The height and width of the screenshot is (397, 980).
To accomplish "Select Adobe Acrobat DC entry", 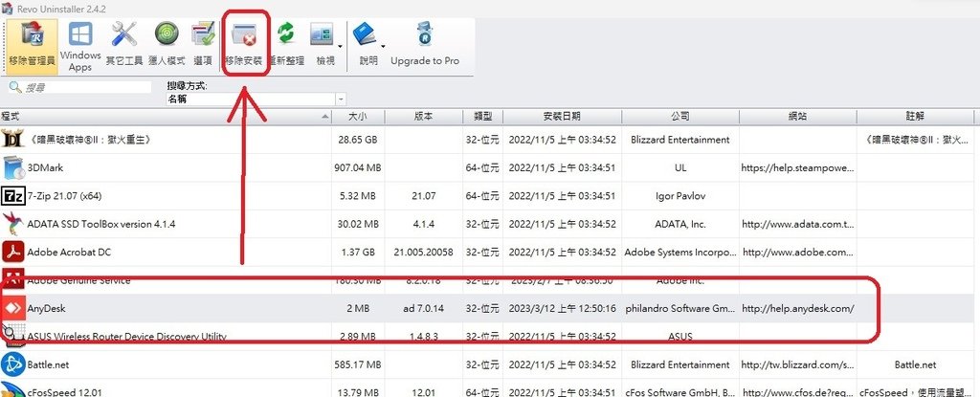I will [69, 252].
